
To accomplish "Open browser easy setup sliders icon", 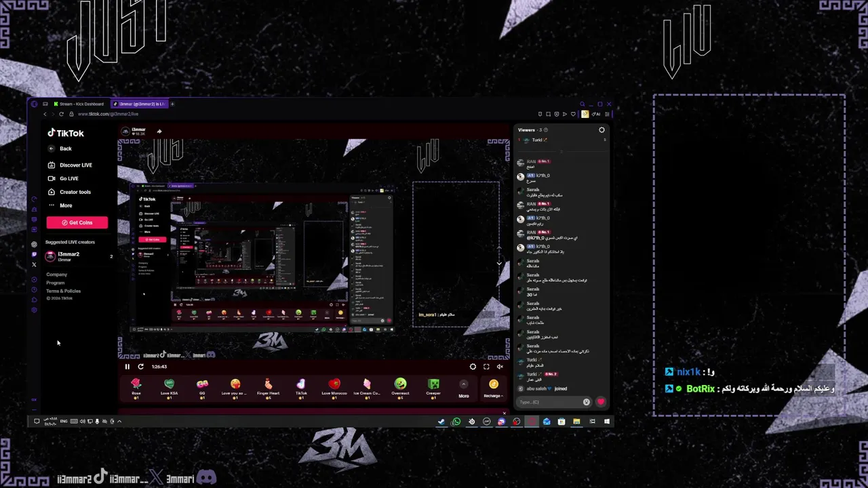I will 607,114.
